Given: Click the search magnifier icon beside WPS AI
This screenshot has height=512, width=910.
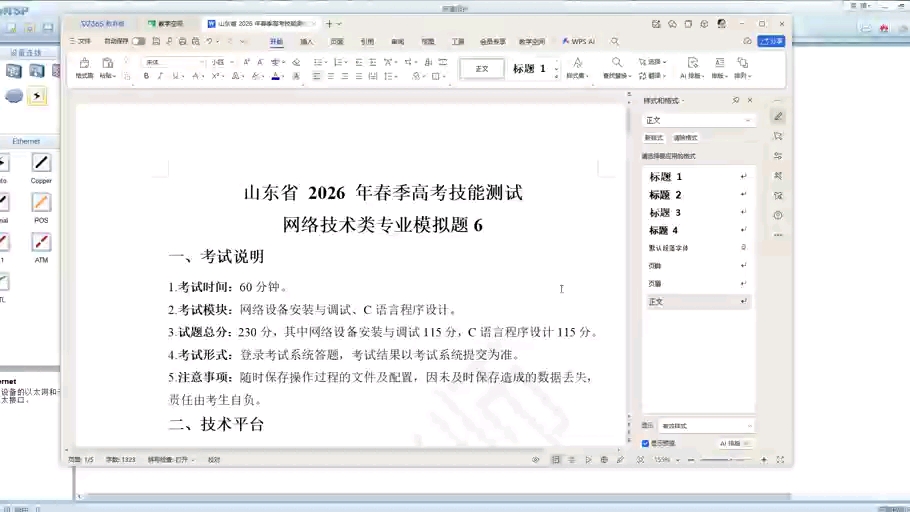Looking at the screenshot, I should pos(615,41).
